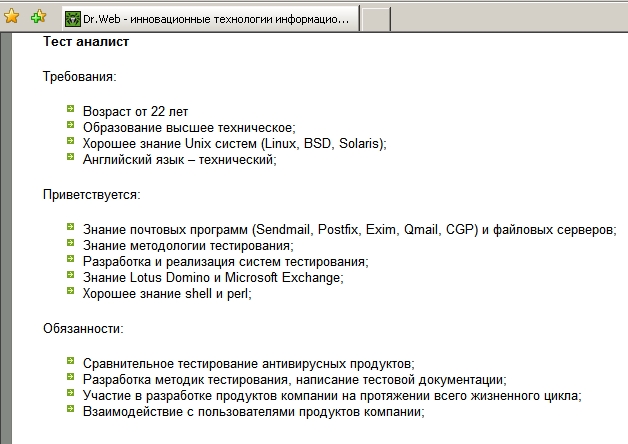Click the bullet before "Разработка методик тестирования"
The image size is (628, 444).
point(70,378)
